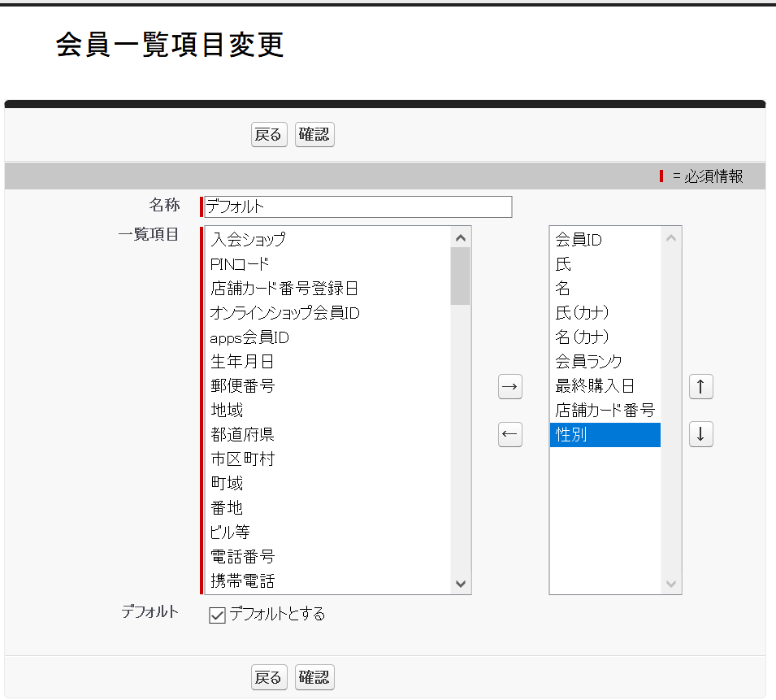The height and width of the screenshot is (700, 776).
Task: Click the down-arrow to reorder selected item
Action: click(700, 434)
